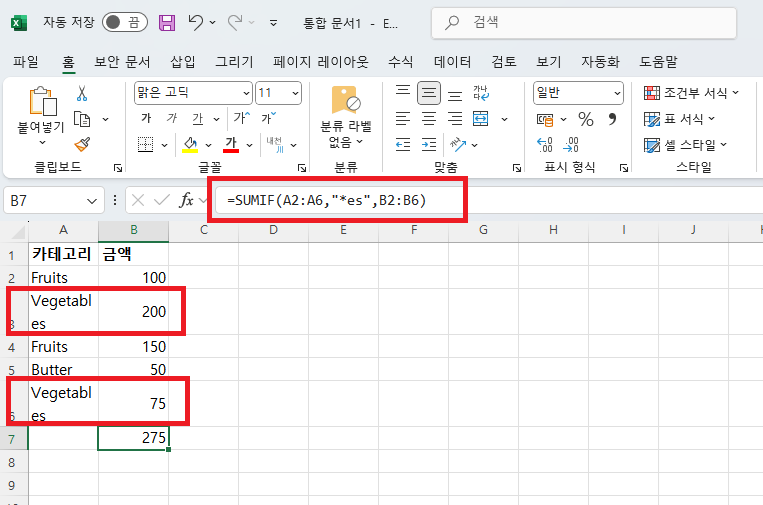Select cell containing Butter
Screen dimensions: 763x505
click(x=63, y=369)
